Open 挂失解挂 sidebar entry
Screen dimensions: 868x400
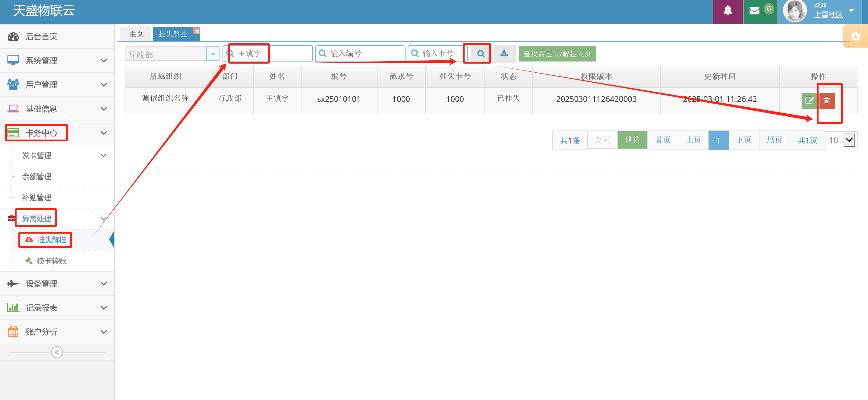click(x=52, y=240)
